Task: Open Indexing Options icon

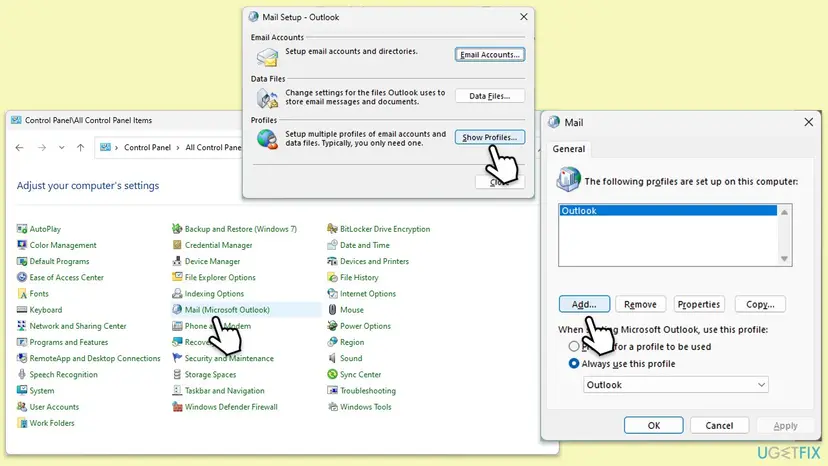Action: [177, 293]
